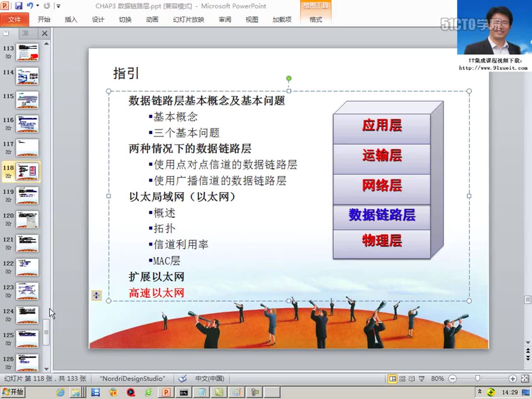Click the text 数据链路层基本概念及基本问题
This screenshot has width=532, height=399.
point(207,100)
